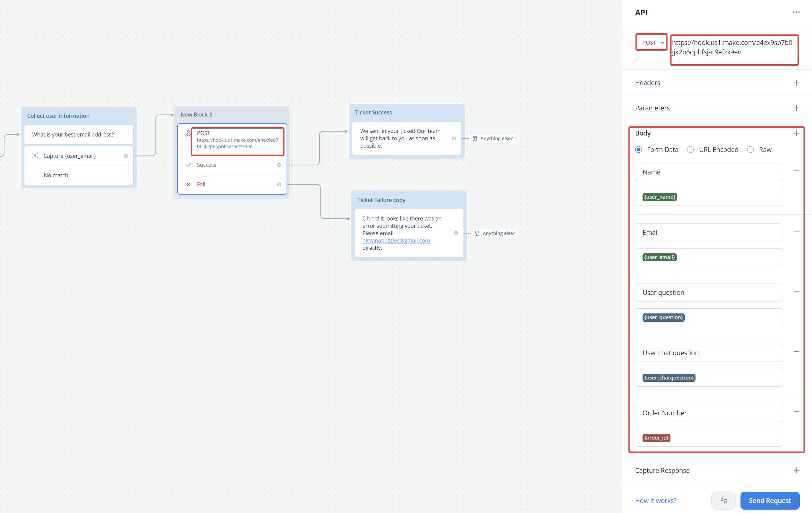Screen dimensions: 812x513
Task: Click the Ticket Failure message output port
Action: 456,233
